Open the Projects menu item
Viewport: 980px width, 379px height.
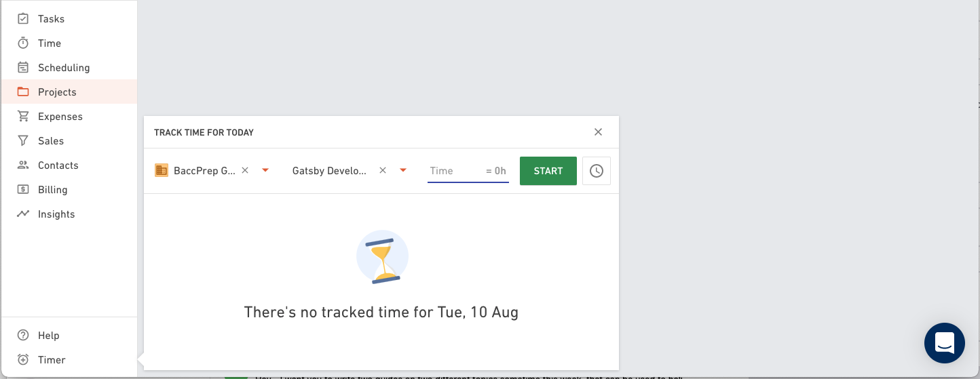pos(57,92)
